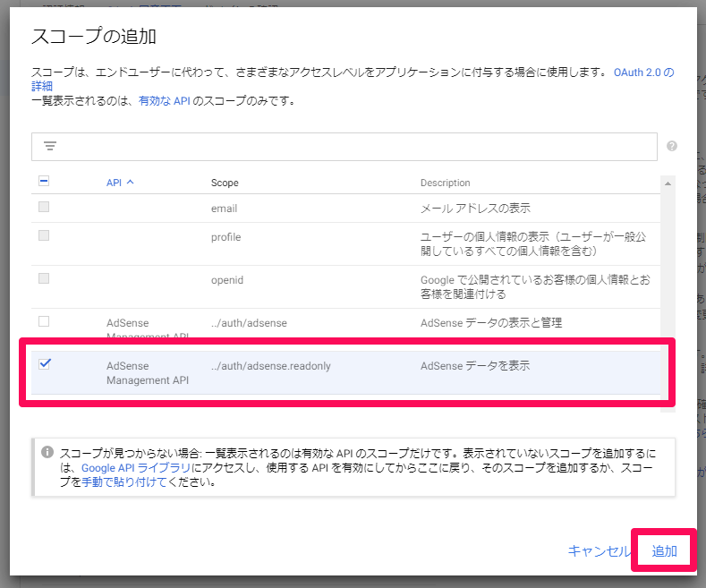
Task: Click the Description column header
Action: pos(445,183)
